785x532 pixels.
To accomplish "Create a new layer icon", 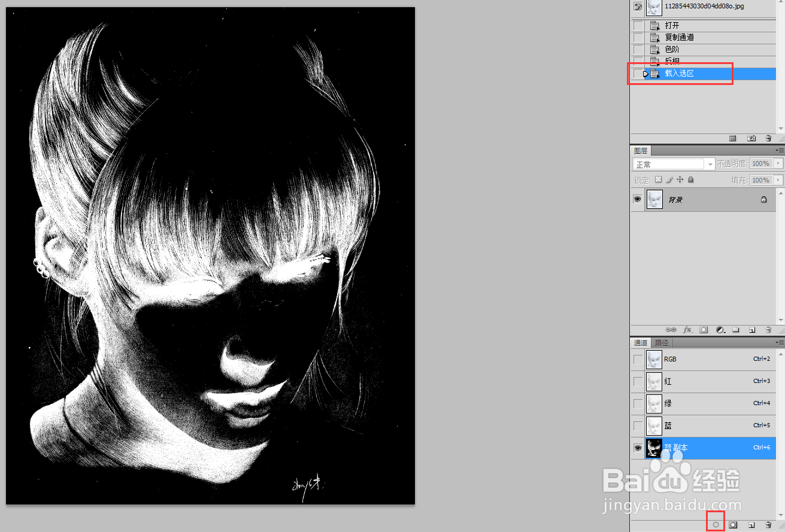I will (752, 330).
